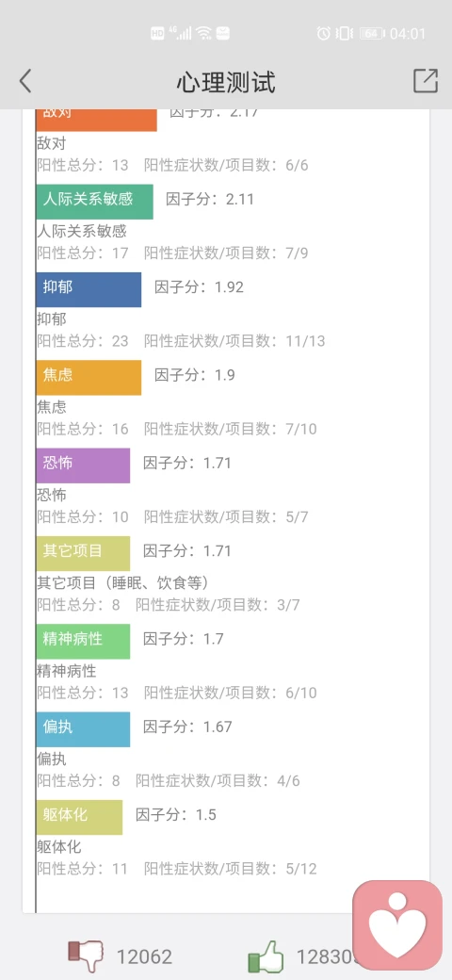Tap the thumbs-down icon
Image resolution: width=452 pixels, height=980 pixels.
pyautogui.click(x=86, y=956)
